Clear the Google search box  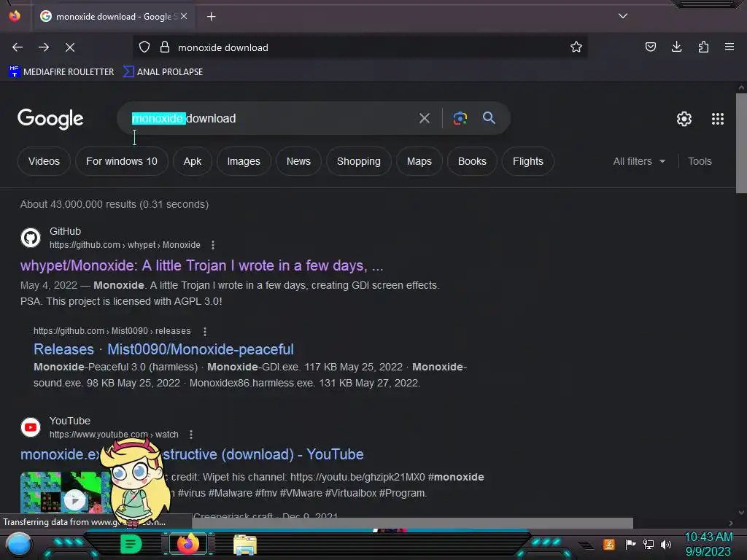pos(424,118)
